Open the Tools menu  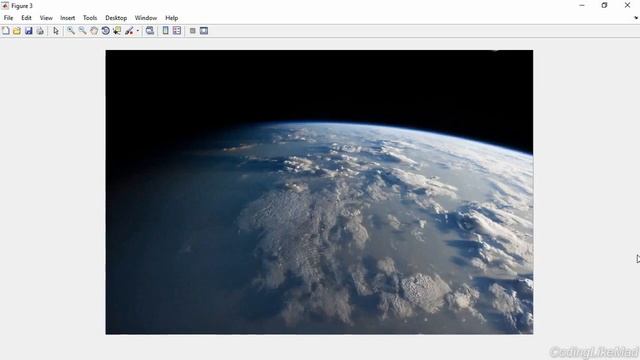(x=90, y=18)
